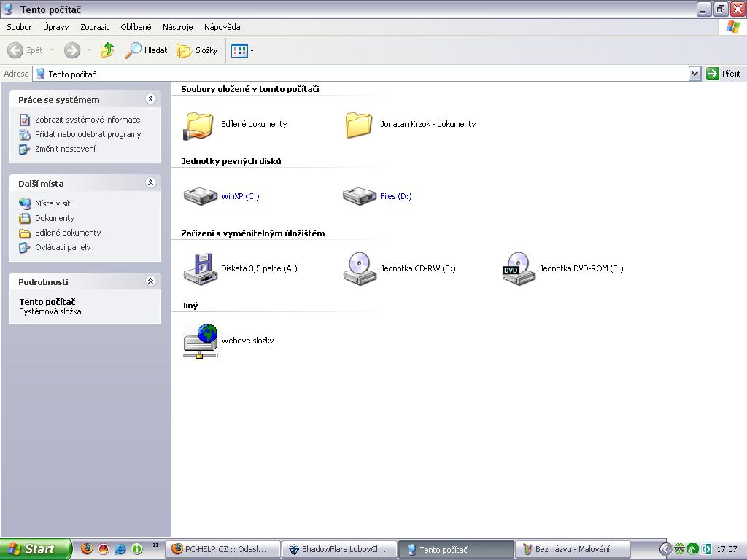Go up one folder level
Image resolution: width=747 pixels, height=560 pixels.
107,50
